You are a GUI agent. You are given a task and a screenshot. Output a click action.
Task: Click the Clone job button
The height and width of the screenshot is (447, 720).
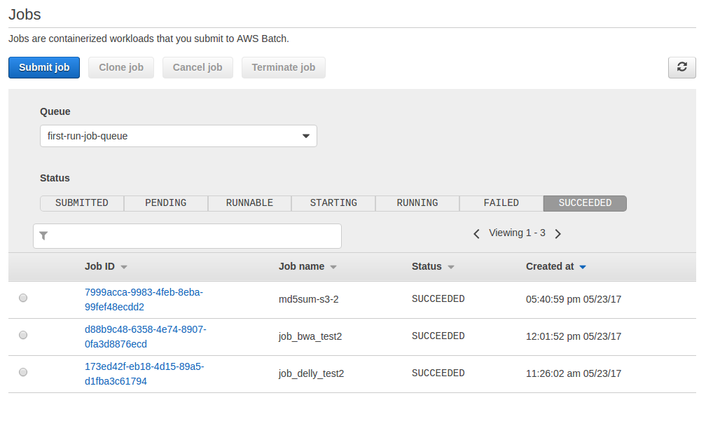coord(121,68)
